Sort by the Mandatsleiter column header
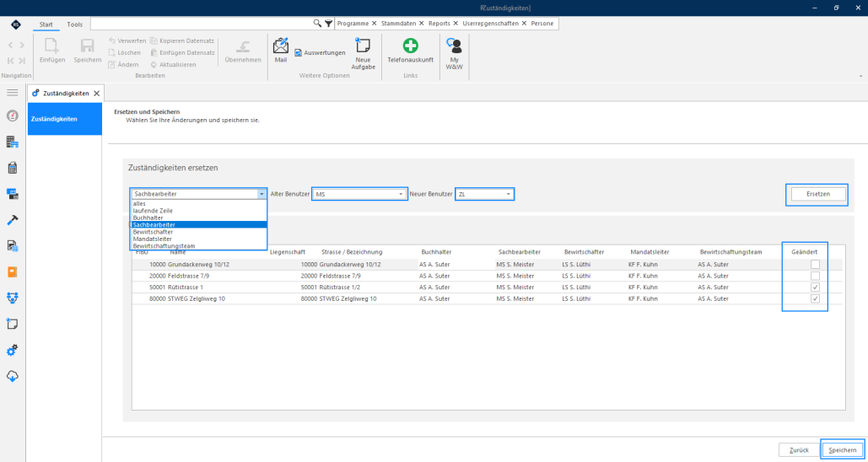 click(649, 252)
